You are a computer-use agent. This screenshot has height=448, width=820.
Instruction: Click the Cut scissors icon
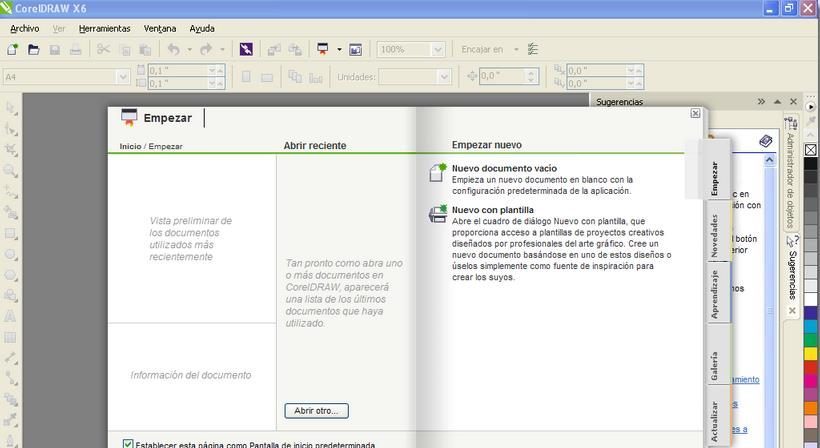tap(104, 49)
